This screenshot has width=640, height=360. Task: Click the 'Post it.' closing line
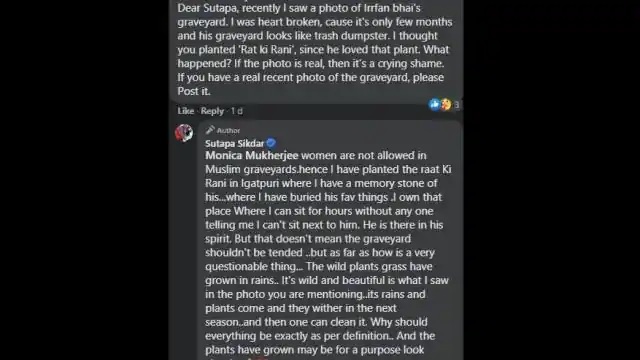point(194,91)
